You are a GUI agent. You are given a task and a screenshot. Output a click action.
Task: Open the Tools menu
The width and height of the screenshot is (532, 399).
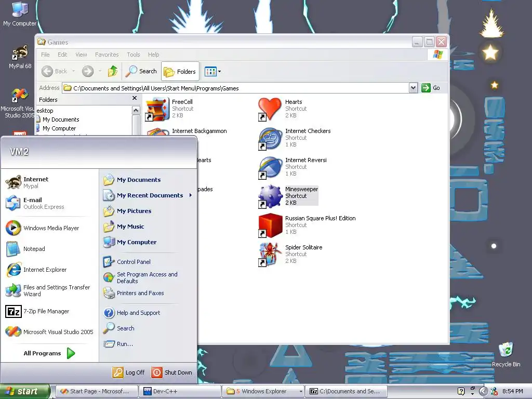point(134,55)
